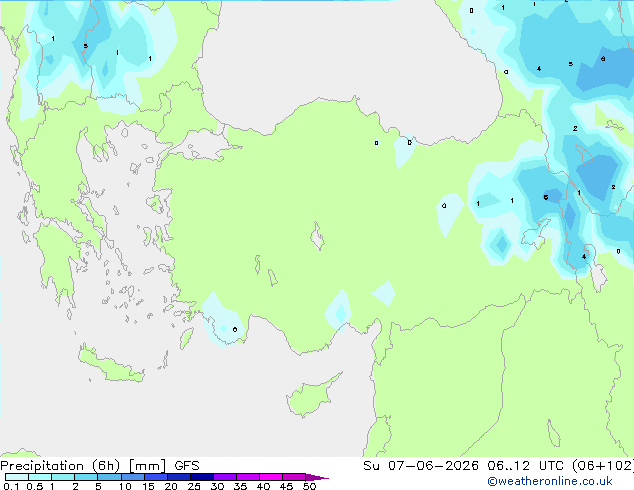Select the purple 35–40 mm legend swatch

(x=247, y=477)
